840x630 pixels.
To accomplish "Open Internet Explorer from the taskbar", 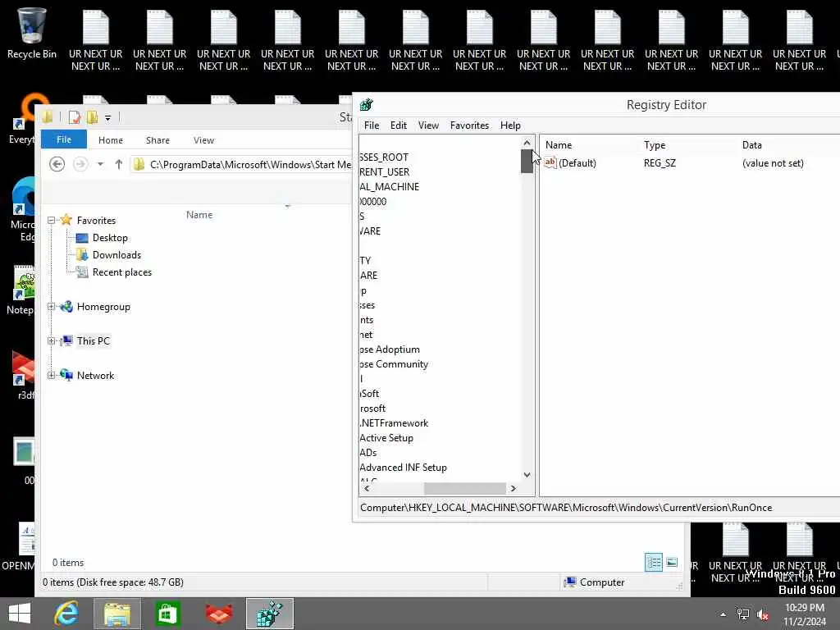I will click(66, 614).
